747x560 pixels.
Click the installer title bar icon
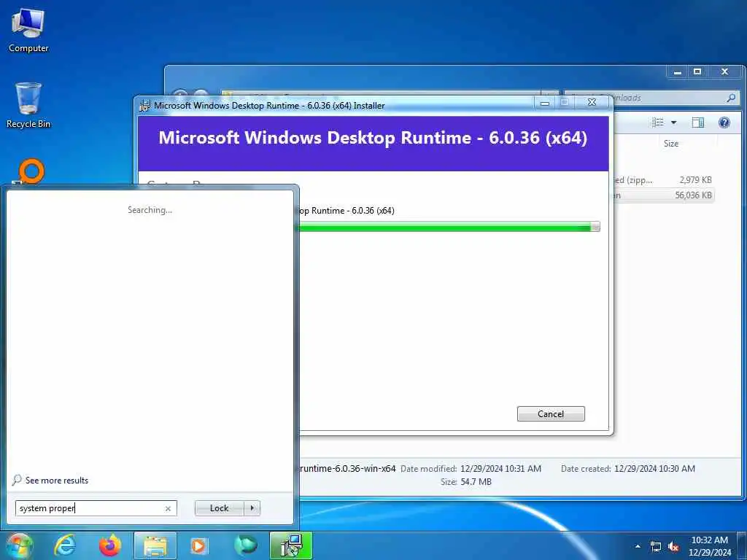tap(144, 105)
